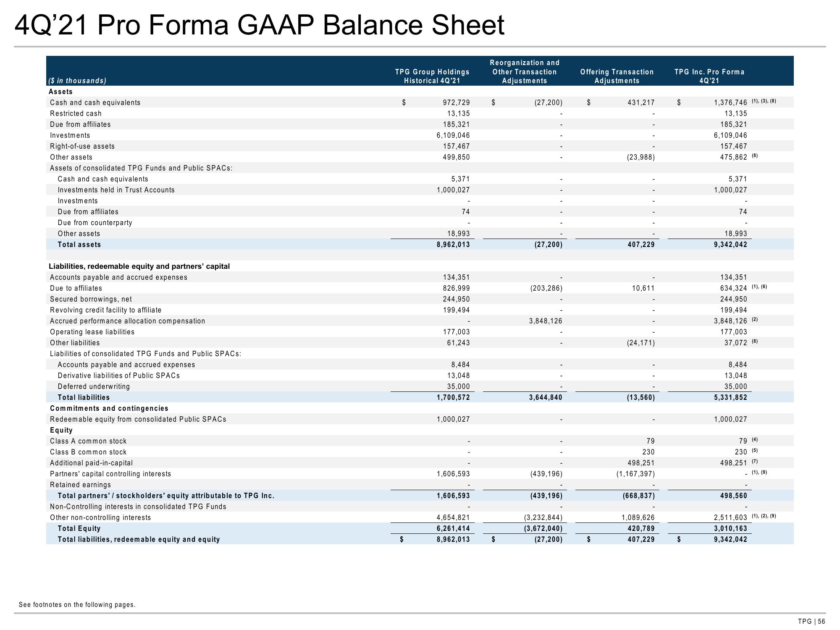Click the 'Right-of-use assets' row label

pos(82,146)
